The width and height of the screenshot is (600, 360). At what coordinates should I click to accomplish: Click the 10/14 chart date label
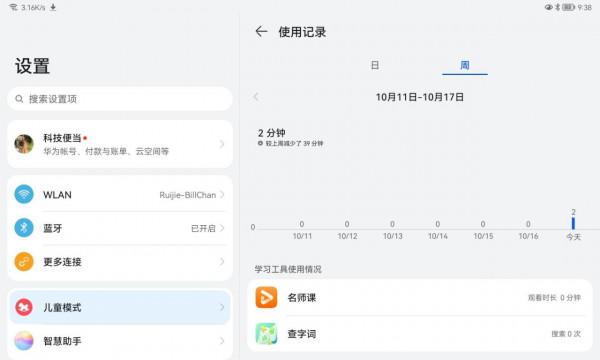[438, 236]
